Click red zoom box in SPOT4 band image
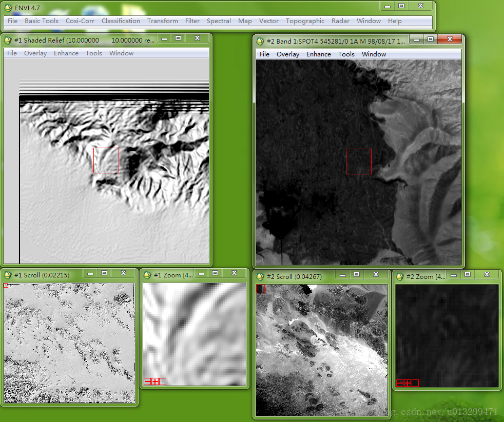Viewport: 504px width, 422px height. click(358, 162)
